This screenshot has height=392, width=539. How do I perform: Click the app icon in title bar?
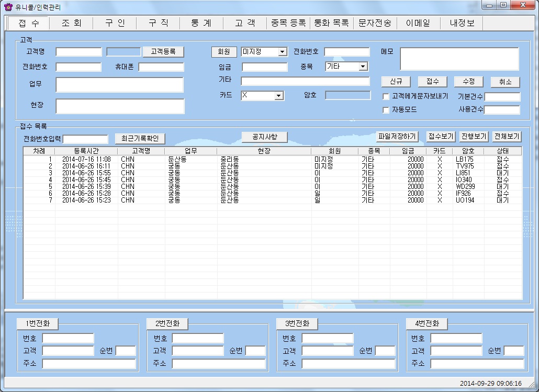click(8, 7)
